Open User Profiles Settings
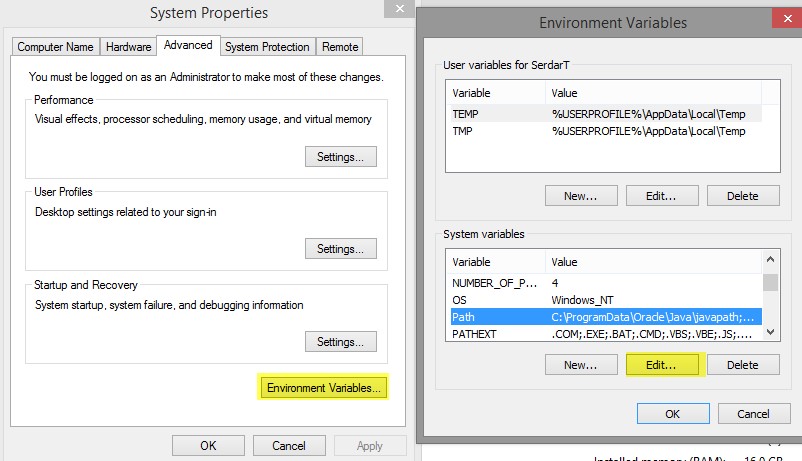The height and width of the screenshot is (461, 802). [x=340, y=249]
